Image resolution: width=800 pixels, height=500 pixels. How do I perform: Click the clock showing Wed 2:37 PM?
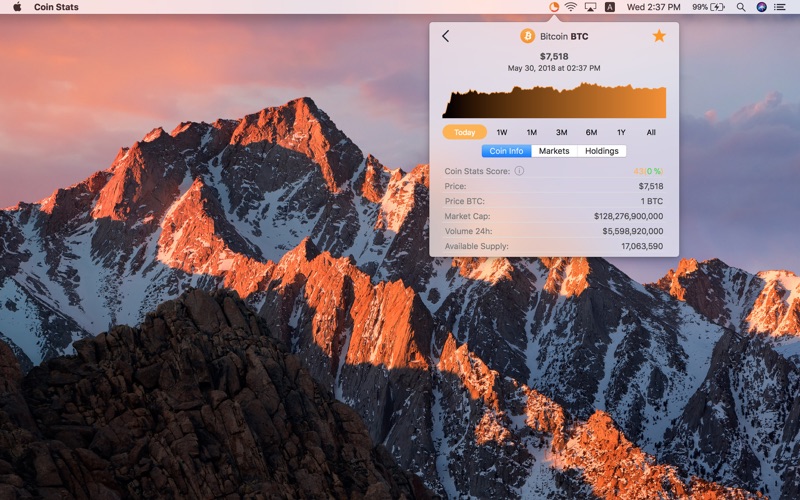tap(654, 7)
